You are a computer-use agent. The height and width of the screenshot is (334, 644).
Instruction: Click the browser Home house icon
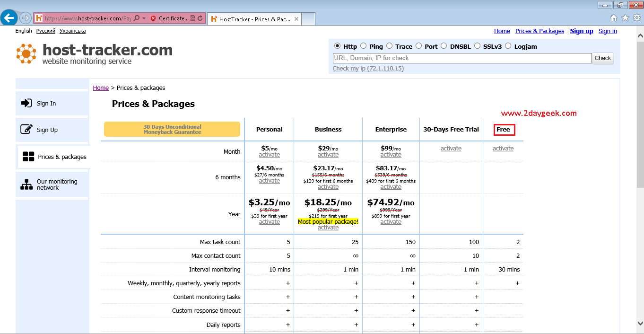pos(614,18)
